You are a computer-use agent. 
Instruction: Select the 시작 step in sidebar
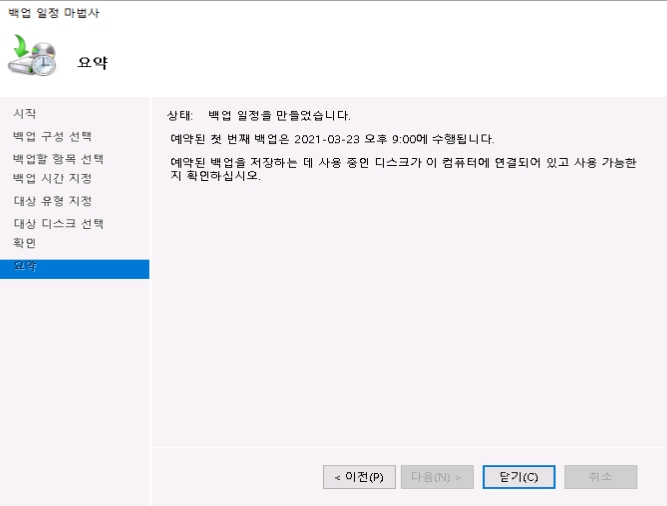point(25,114)
